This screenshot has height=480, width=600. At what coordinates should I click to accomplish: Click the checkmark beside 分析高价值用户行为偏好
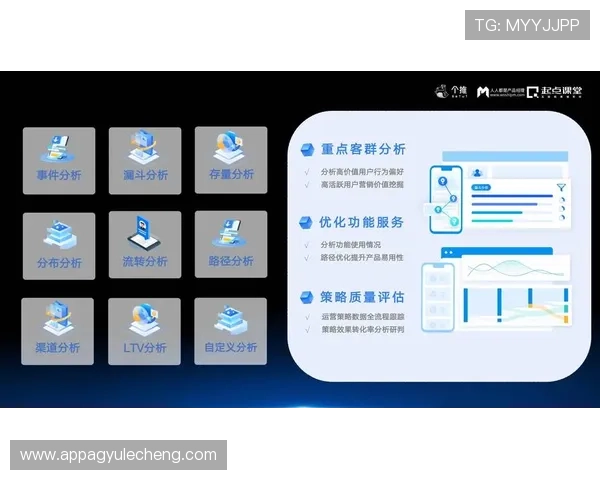tap(305, 171)
